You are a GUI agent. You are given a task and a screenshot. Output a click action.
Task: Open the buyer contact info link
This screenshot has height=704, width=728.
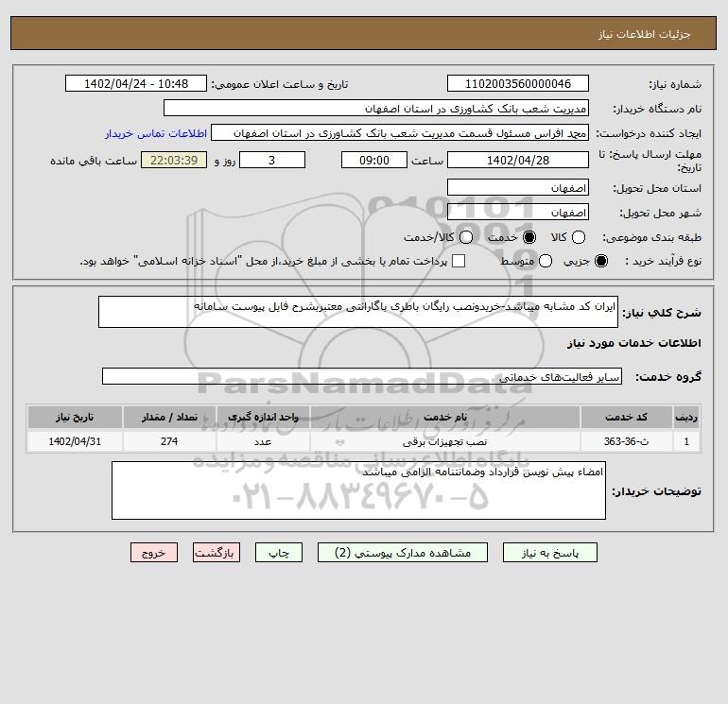(156, 133)
